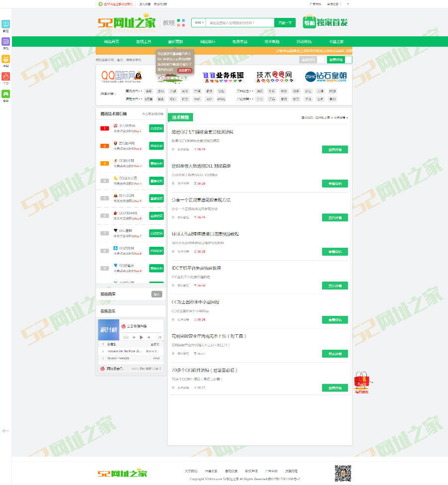This screenshot has width=448, height=485.
Task: Open 技术教程 in the green nav bar
Action: pyautogui.click(x=272, y=41)
